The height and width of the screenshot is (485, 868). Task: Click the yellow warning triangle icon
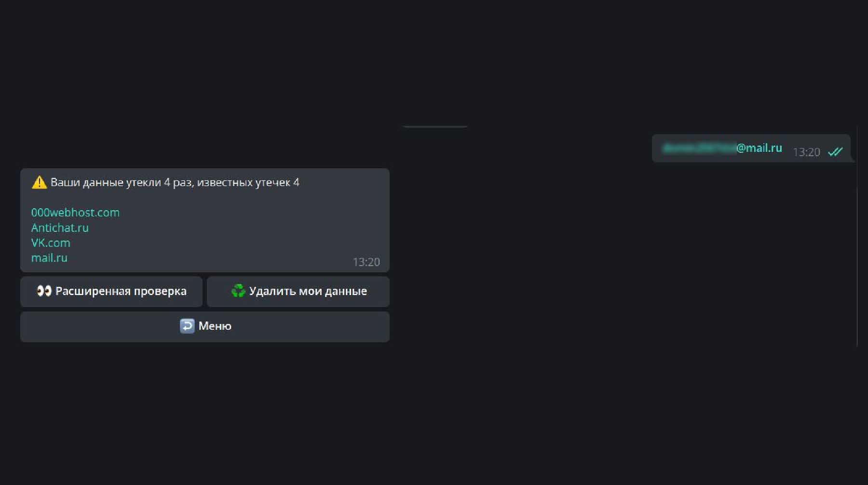(x=39, y=182)
